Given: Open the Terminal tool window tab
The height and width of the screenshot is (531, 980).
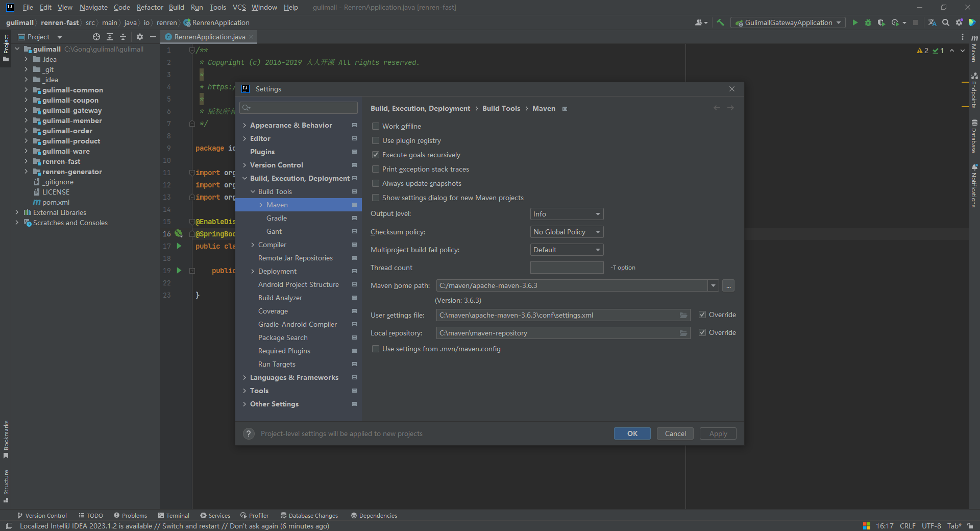Looking at the screenshot, I should (174, 516).
